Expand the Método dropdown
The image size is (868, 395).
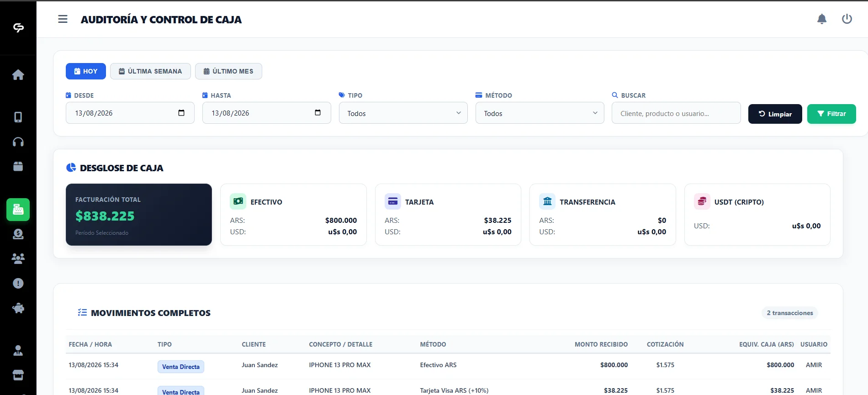click(x=540, y=113)
